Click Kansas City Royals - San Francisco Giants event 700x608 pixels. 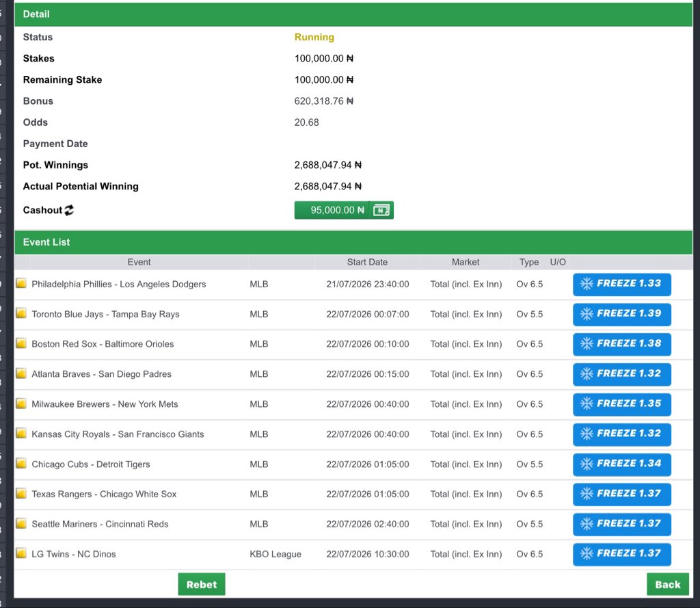118,434
